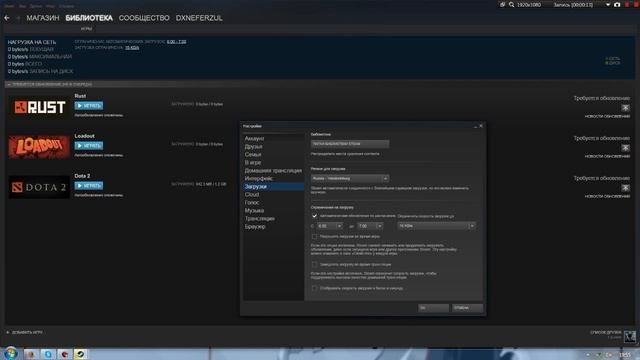Open the first pinned taskbar icon after Start

tap(31, 354)
